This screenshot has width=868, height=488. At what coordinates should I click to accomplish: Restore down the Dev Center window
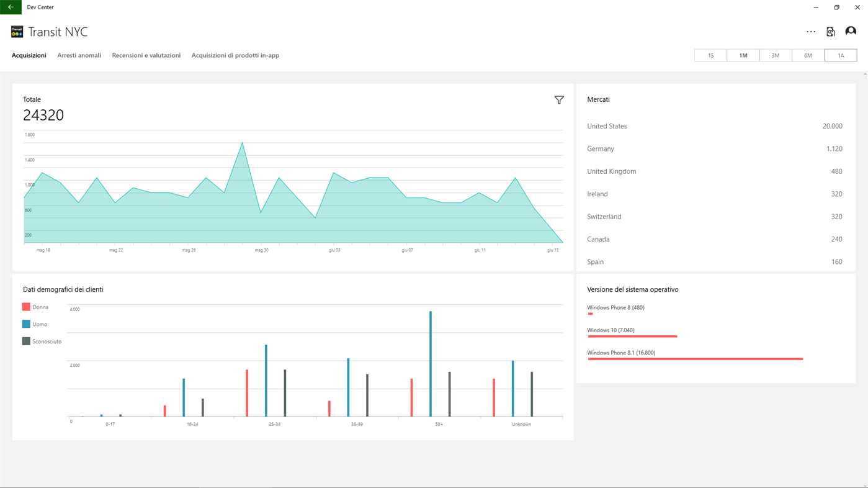(x=836, y=7)
